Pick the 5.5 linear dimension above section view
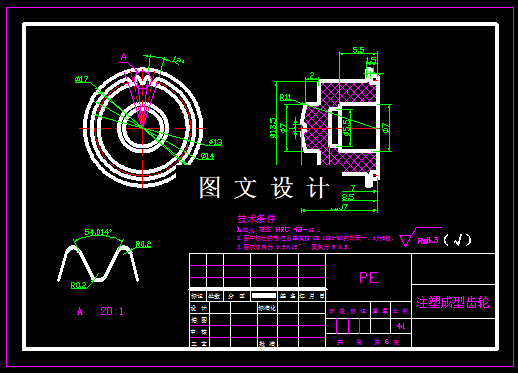Screen dimensions: 518x373 click(358, 50)
